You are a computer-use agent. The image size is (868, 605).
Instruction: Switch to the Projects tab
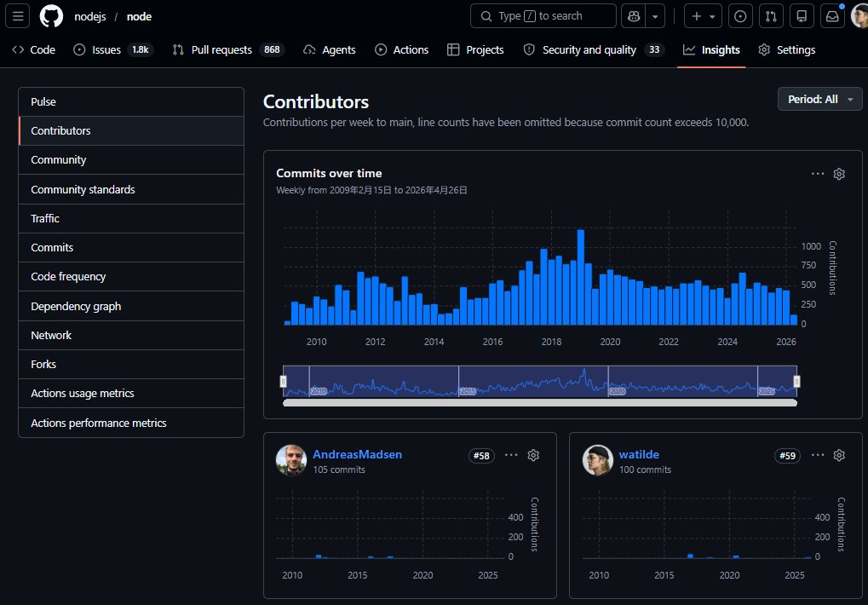pyautogui.click(x=475, y=49)
